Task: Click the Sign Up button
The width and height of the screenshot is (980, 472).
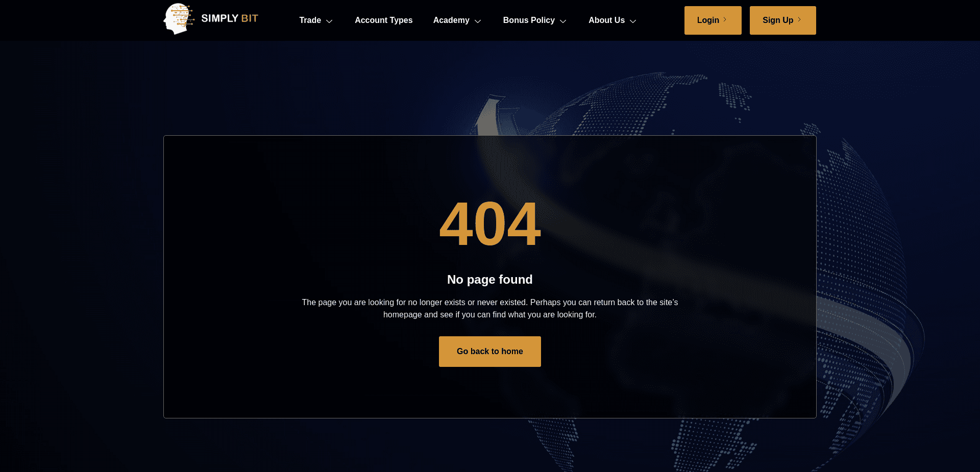Action: [782, 20]
